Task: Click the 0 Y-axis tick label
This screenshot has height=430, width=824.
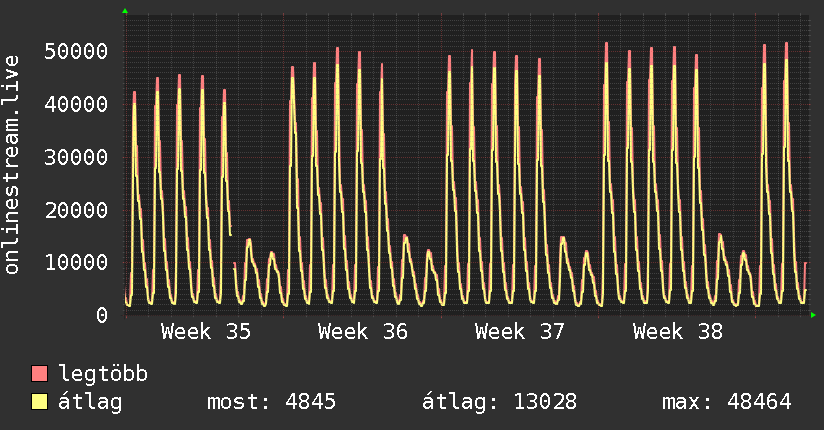Action: click(102, 315)
